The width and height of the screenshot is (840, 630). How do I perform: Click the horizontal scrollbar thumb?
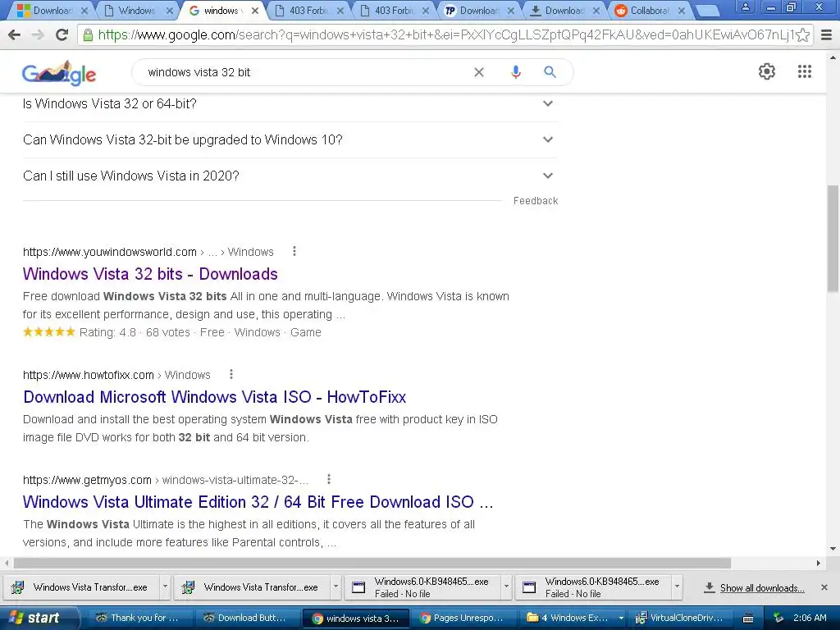(x=372, y=563)
